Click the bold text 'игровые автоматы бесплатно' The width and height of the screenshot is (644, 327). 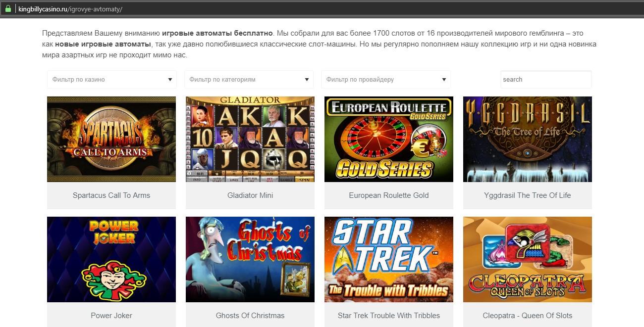217,33
